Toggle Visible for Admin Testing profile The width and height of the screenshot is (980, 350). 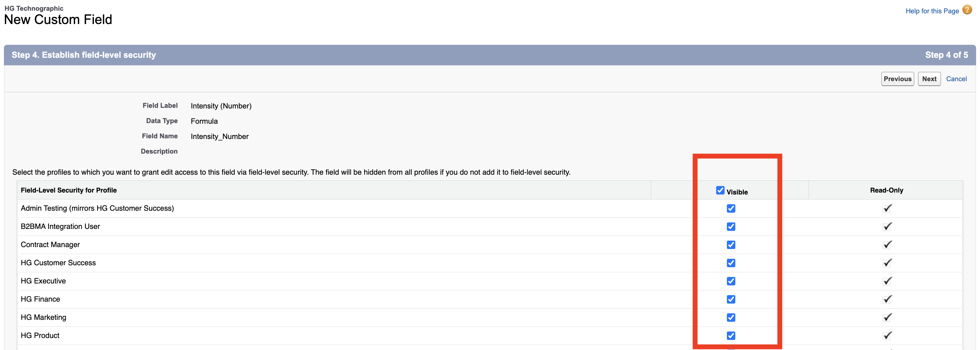click(731, 208)
